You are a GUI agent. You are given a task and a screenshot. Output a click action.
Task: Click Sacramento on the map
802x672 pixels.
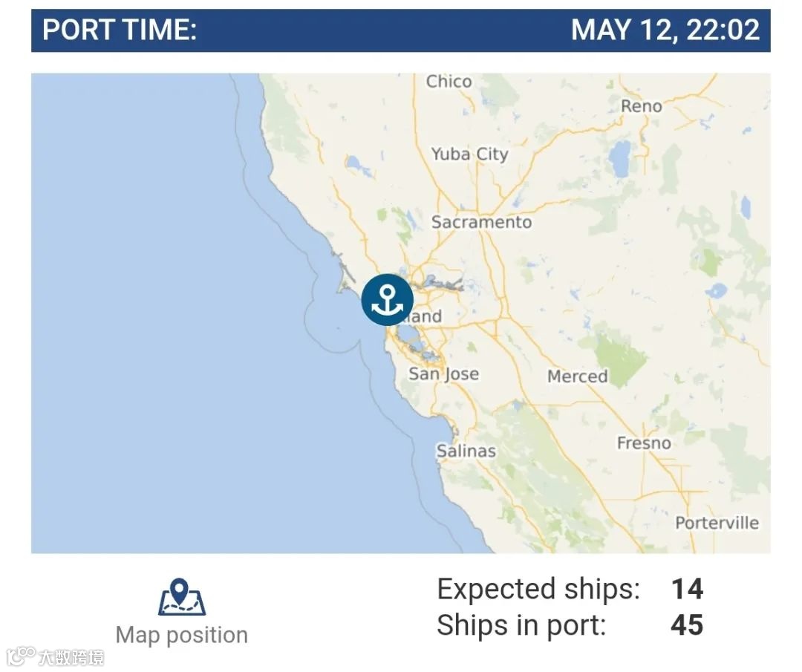pos(481,222)
